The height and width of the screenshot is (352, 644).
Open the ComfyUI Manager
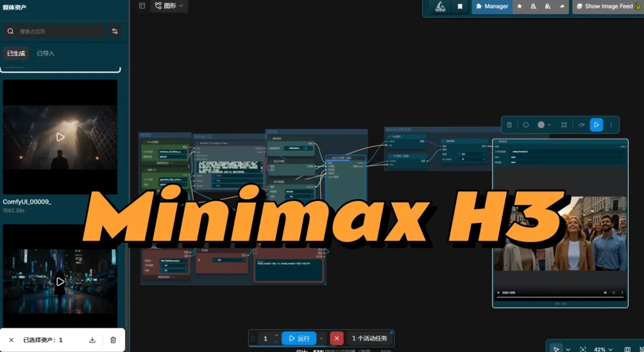click(x=492, y=7)
